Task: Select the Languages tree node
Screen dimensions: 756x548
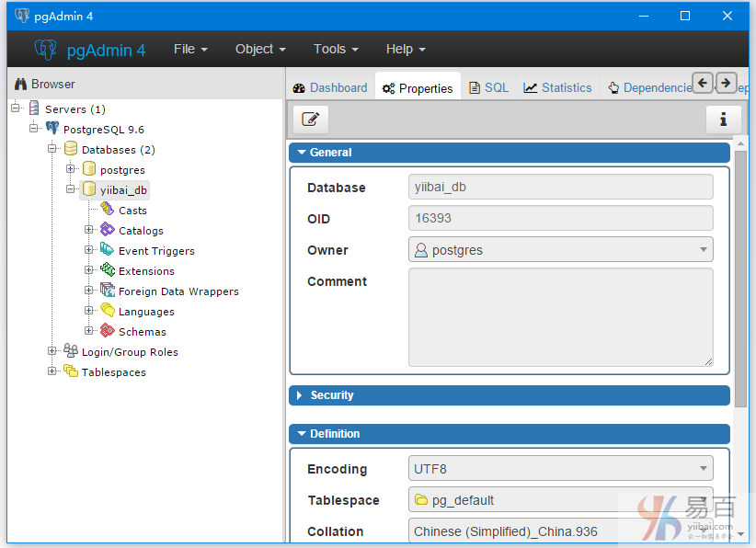Action: click(146, 312)
